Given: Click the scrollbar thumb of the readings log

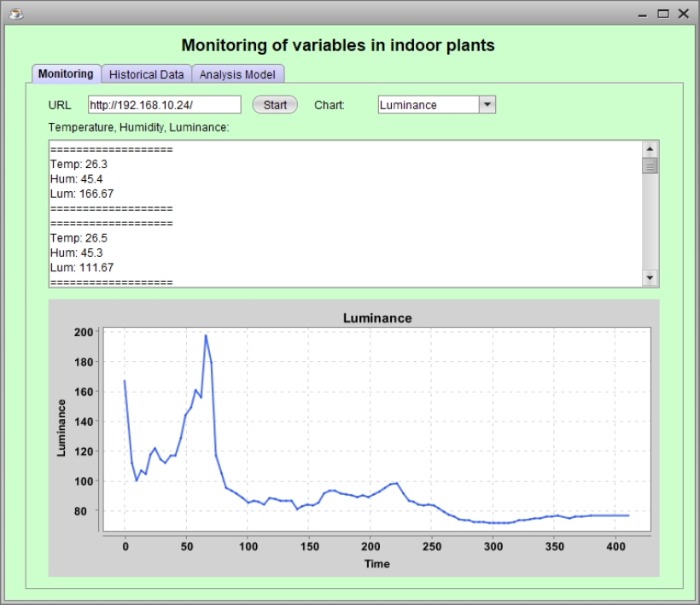Looking at the screenshot, I should (650, 166).
